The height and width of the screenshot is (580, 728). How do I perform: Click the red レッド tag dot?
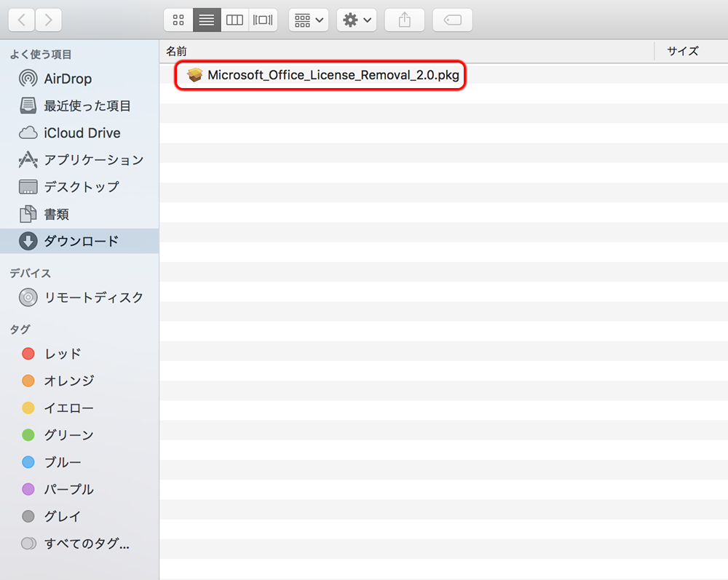pyautogui.click(x=28, y=354)
